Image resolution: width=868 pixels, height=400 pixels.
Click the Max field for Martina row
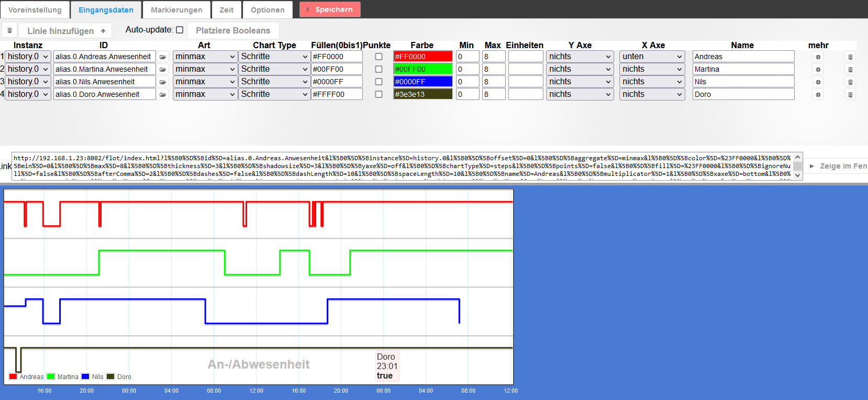click(494, 69)
